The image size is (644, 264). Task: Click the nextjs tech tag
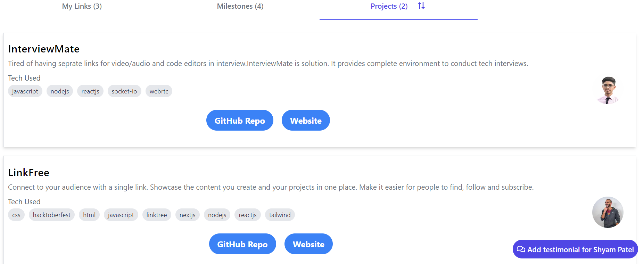(188, 215)
